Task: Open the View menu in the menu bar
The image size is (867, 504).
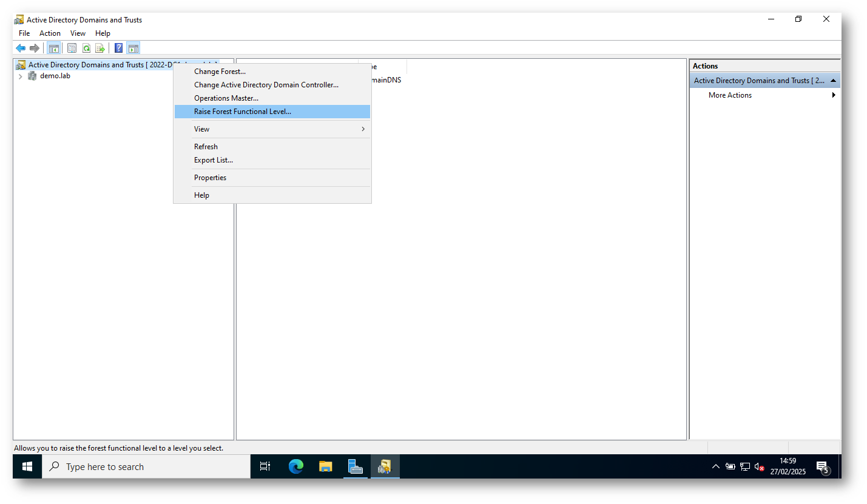Action: pos(78,33)
